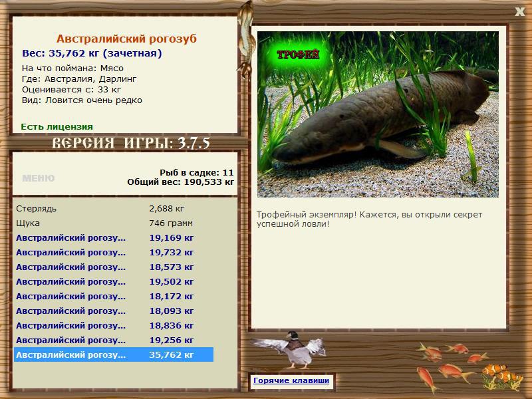Select the Щука 746 грамм row
The height and width of the screenshot is (399, 532).
point(114,223)
